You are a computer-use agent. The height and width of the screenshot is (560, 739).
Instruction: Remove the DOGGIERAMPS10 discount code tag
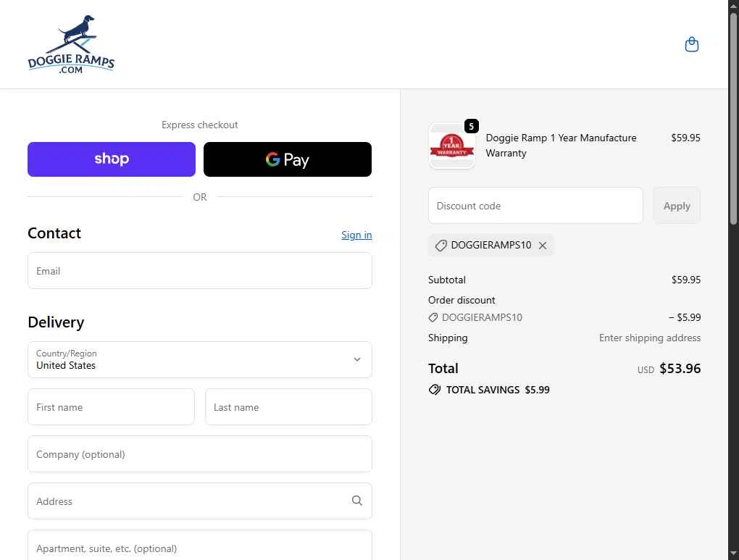click(x=543, y=245)
